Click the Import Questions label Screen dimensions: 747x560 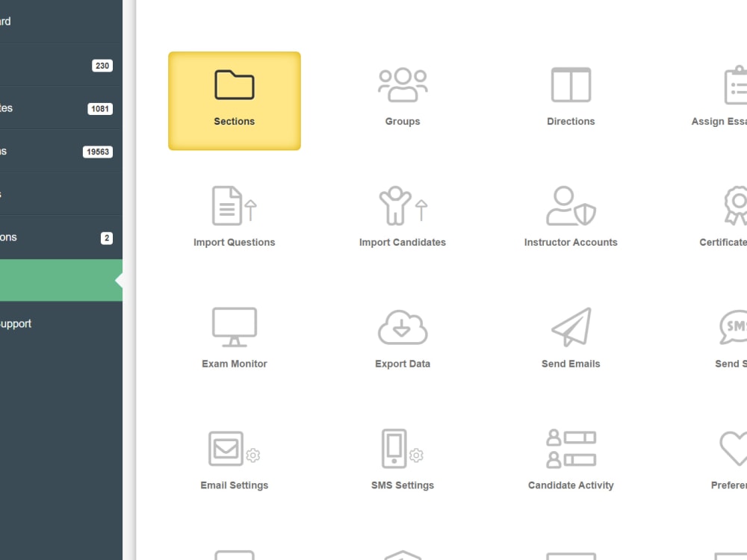point(234,243)
